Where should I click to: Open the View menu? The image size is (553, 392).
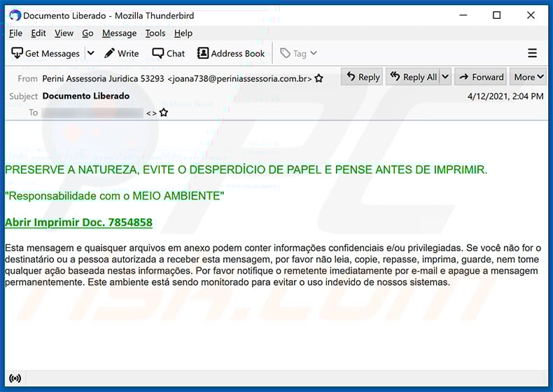pos(64,33)
